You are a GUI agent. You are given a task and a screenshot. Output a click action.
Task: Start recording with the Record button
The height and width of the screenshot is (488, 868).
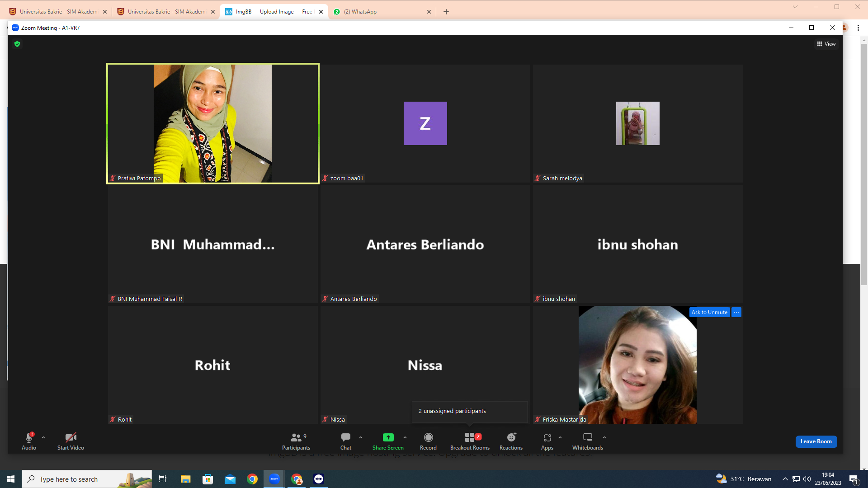pyautogui.click(x=428, y=441)
